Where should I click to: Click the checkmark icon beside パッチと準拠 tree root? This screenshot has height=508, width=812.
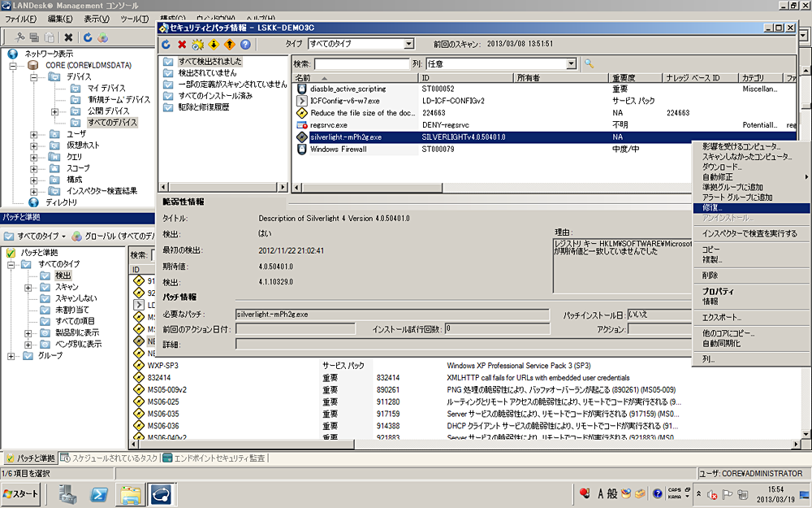[11, 253]
